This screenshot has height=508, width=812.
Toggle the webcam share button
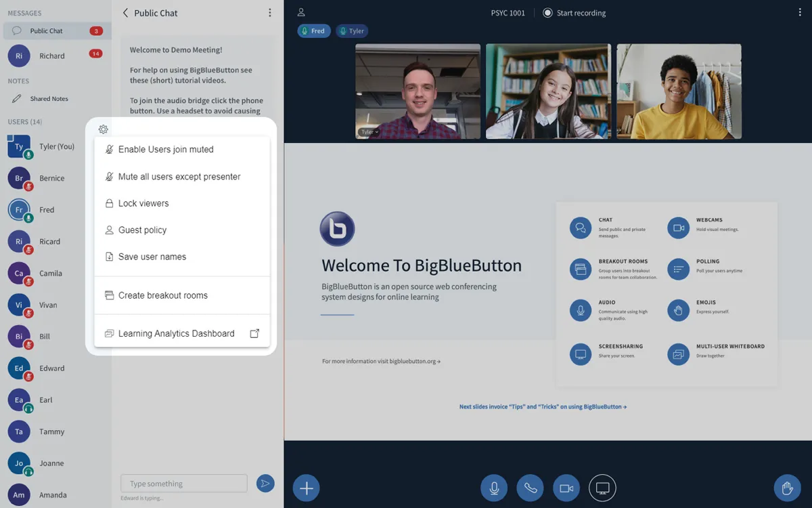coord(566,488)
